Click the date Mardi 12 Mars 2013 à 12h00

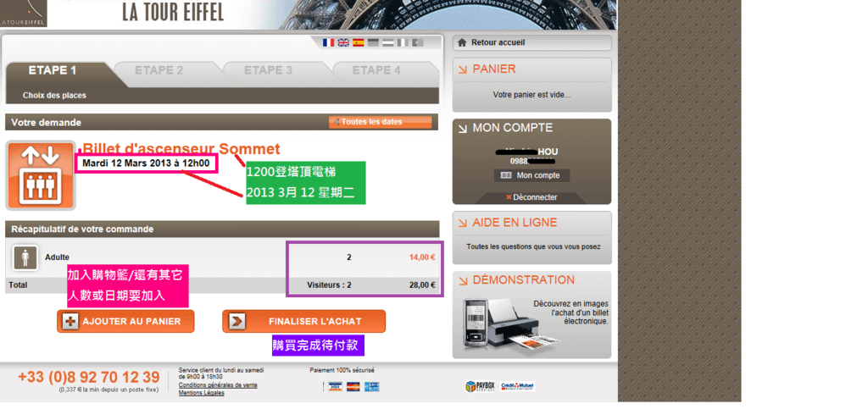point(146,163)
